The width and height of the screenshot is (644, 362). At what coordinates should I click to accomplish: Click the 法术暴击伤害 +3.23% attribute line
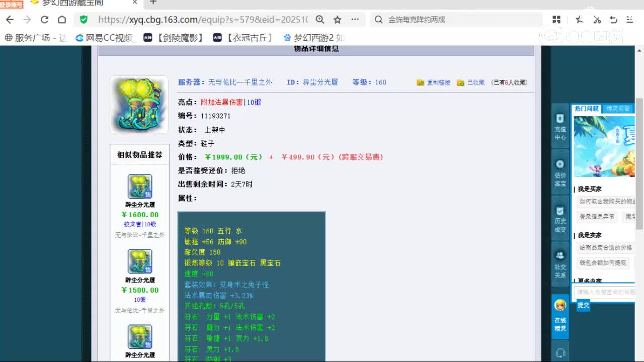[218, 296]
